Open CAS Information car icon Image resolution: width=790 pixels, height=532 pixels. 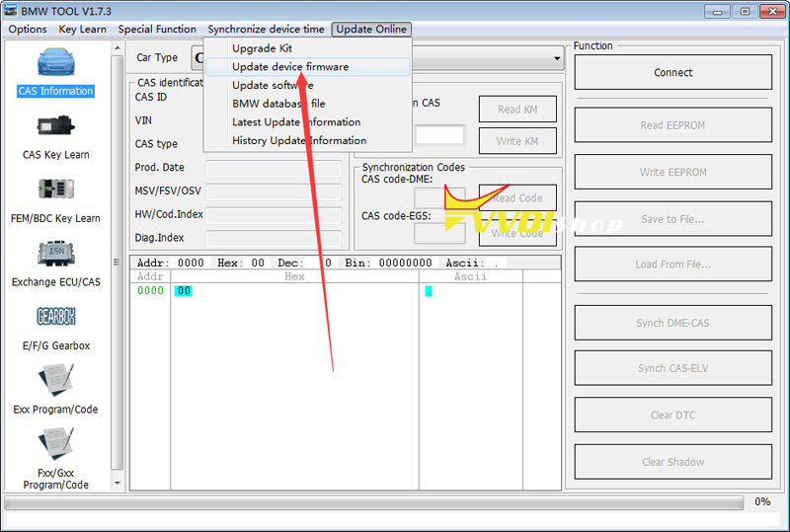56,62
